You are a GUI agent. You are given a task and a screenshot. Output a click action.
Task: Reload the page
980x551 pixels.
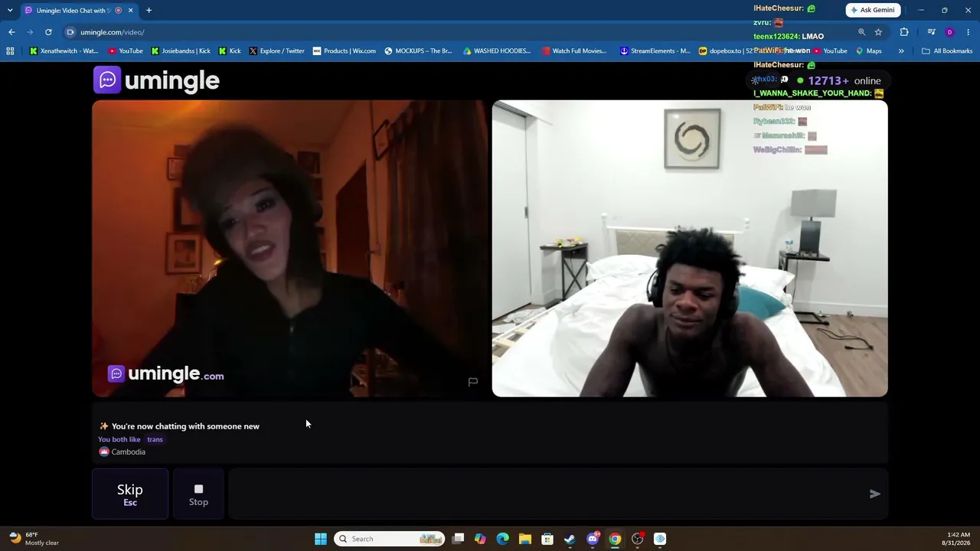(x=48, y=32)
